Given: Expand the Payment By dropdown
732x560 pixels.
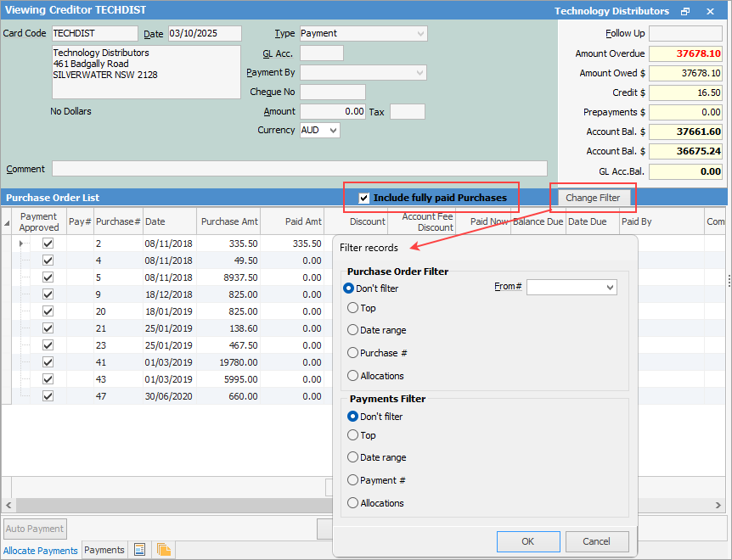Looking at the screenshot, I should click(x=419, y=73).
